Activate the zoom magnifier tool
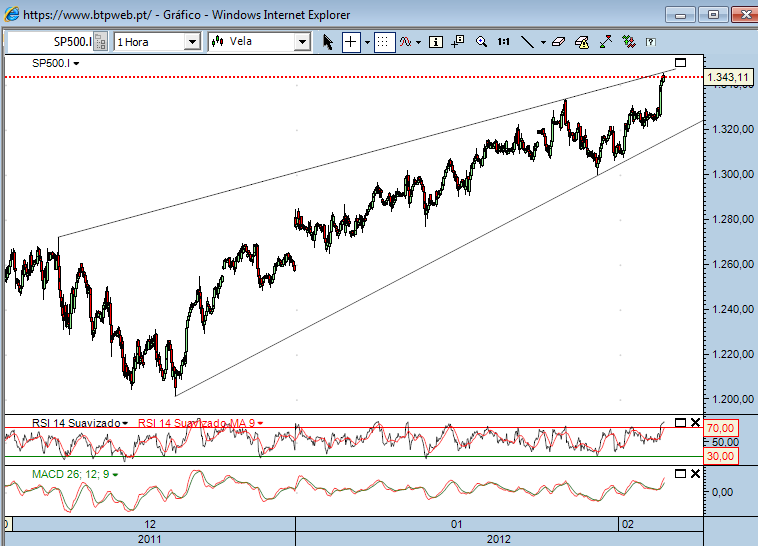The width and height of the screenshot is (758, 546). point(481,42)
